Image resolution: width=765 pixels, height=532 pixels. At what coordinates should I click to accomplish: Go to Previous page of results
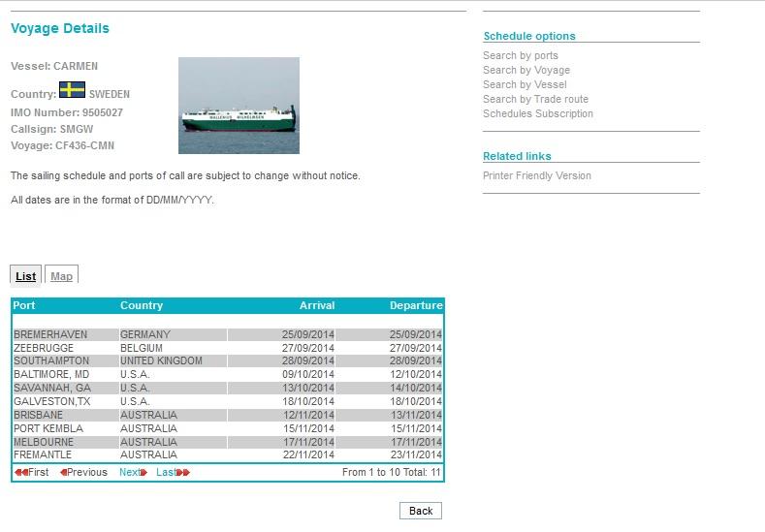83,472
